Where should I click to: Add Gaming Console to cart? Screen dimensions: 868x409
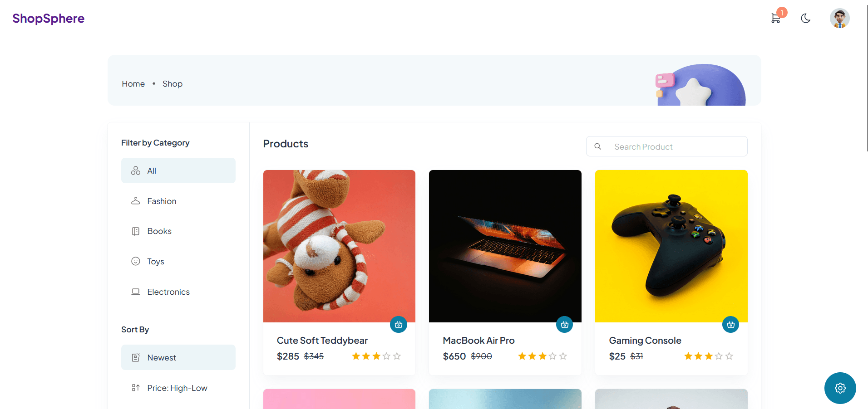(730, 325)
